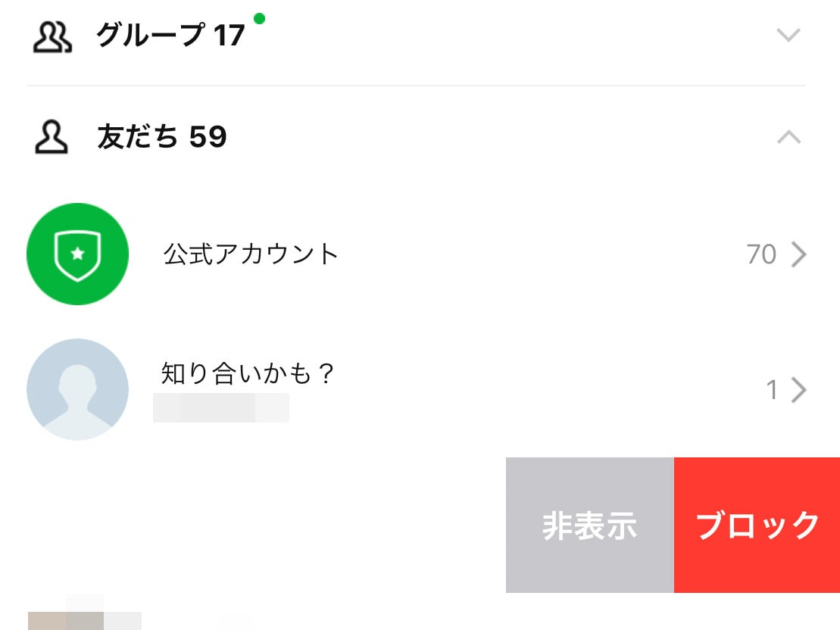Expand the グループ 17 section
The width and height of the screenshot is (840, 630).
click(x=788, y=34)
